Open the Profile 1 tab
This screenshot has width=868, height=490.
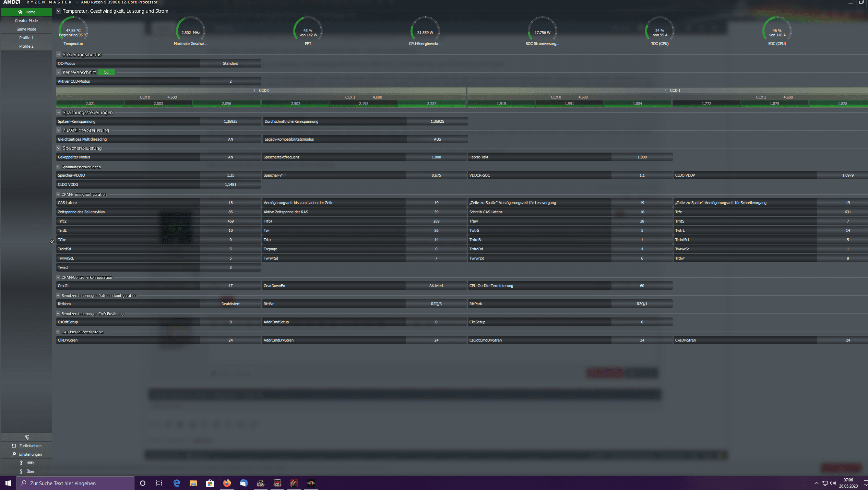[26, 38]
